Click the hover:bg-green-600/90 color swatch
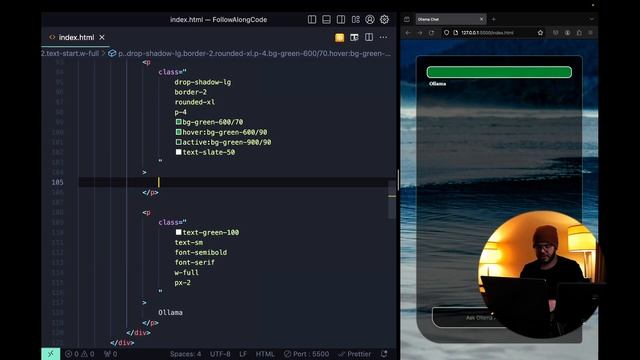The width and height of the screenshot is (640, 360). tap(178, 132)
